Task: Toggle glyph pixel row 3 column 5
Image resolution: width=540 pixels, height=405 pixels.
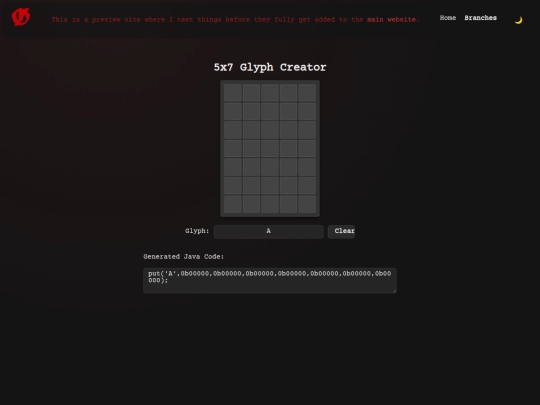Action: click(x=307, y=130)
